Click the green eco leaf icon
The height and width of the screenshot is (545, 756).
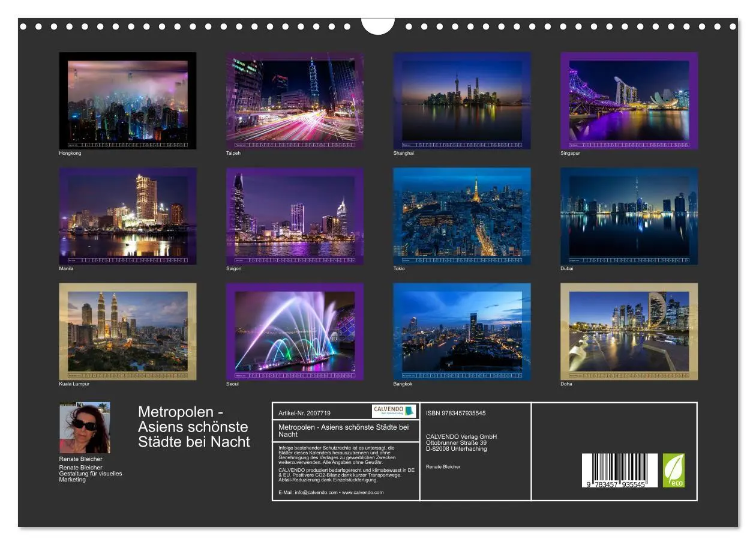point(674,470)
